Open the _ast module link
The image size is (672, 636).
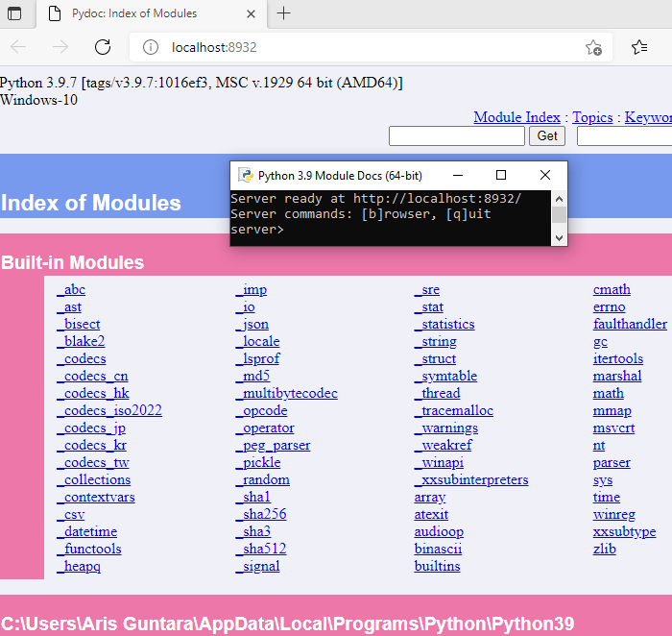[69, 307]
